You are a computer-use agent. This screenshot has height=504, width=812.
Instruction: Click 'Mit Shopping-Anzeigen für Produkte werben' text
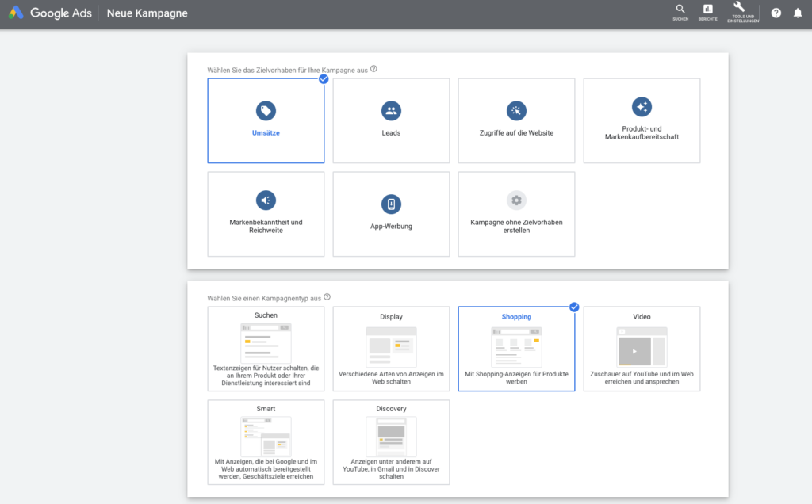[x=516, y=378]
